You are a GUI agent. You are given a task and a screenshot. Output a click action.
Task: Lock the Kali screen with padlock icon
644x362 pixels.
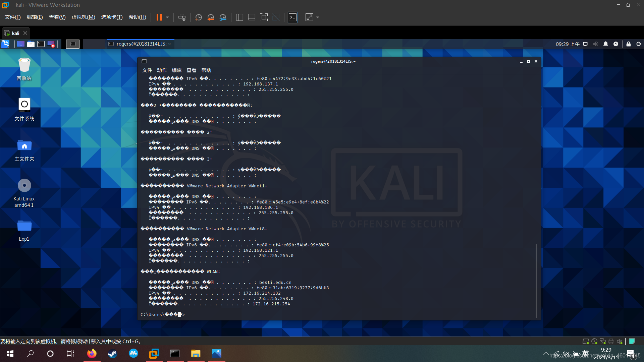coord(629,44)
